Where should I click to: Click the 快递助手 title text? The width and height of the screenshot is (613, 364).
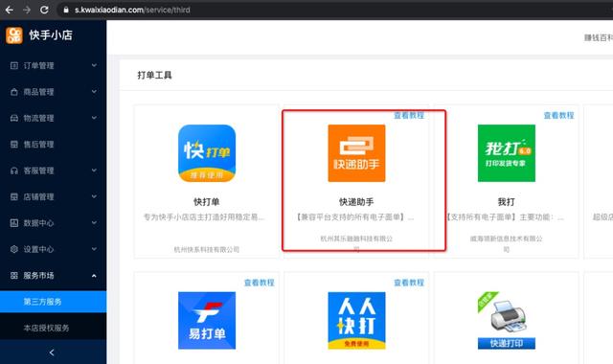[356, 202]
